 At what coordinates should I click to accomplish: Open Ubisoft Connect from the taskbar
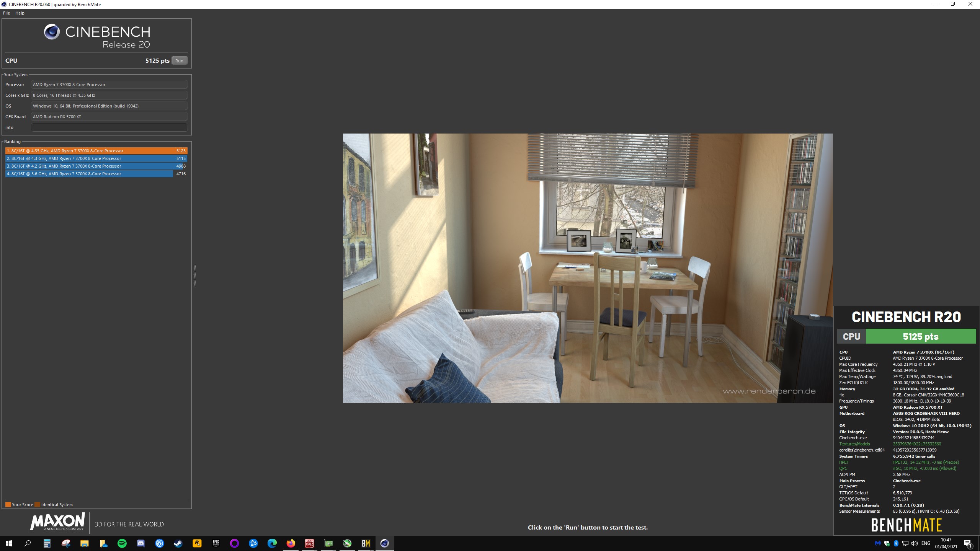pyautogui.click(x=160, y=543)
